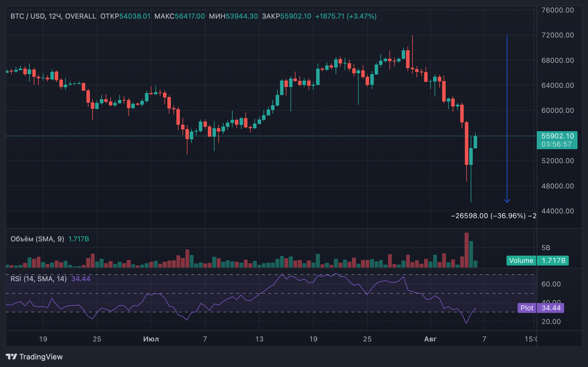Screen dimensions: 588x367
Task: Click the current price label 55902.10
Action: pos(557,136)
